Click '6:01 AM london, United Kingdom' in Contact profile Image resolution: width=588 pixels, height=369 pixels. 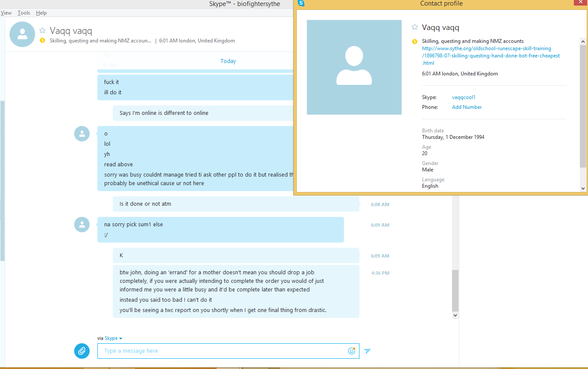pos(460,74)
